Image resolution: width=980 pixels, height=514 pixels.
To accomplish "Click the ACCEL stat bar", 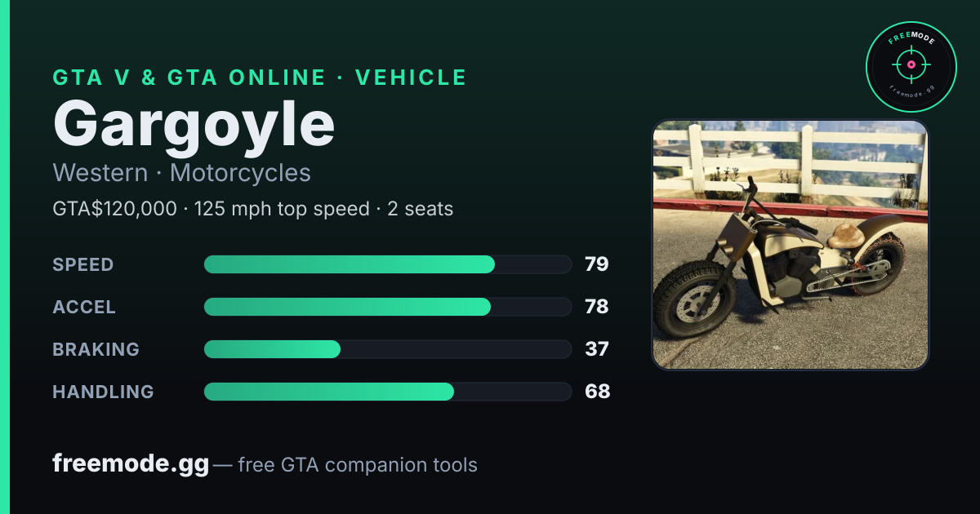I will point(387,307).
